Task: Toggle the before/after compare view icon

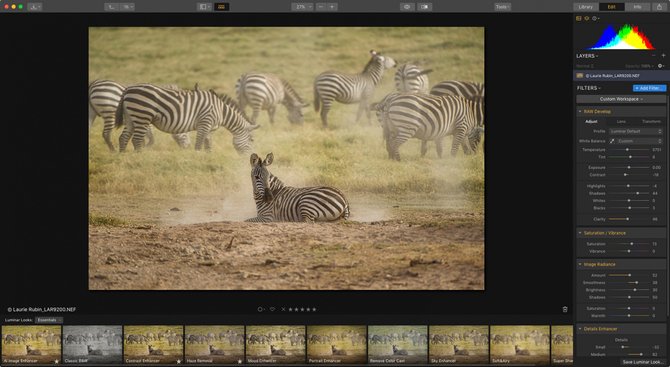Action: point(424,7)
